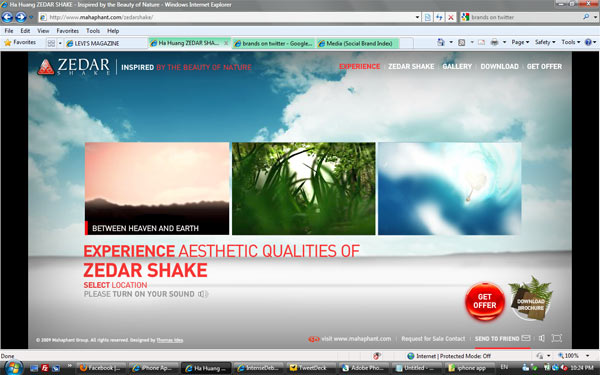Open the DOWNLOAD navigation link
The width and height of the screenshot is (600, 375).
click(x=499, y=67)
